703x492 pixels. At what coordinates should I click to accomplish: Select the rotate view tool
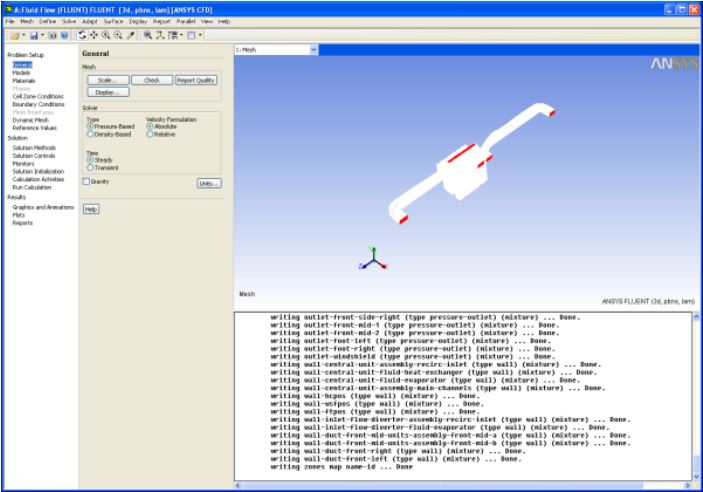pos(82,35)
